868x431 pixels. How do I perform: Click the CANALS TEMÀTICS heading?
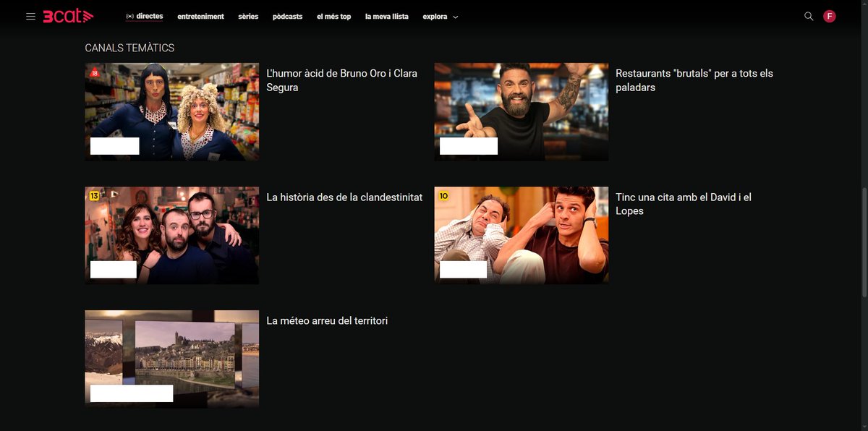[129, 48]
